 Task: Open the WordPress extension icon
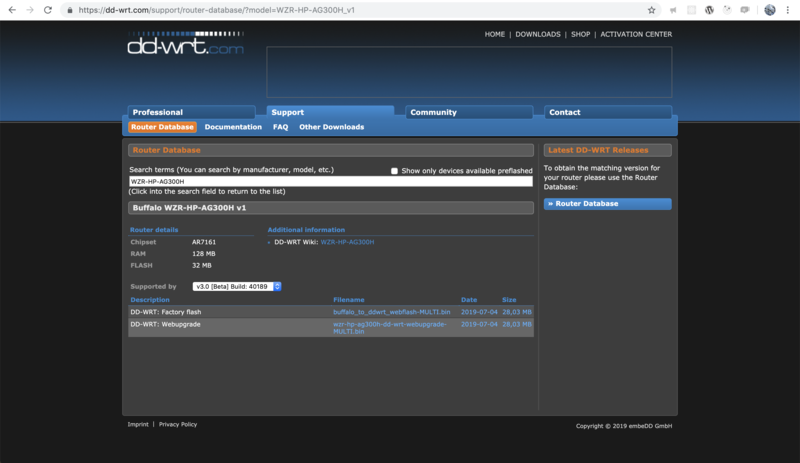tap(709, 10)
